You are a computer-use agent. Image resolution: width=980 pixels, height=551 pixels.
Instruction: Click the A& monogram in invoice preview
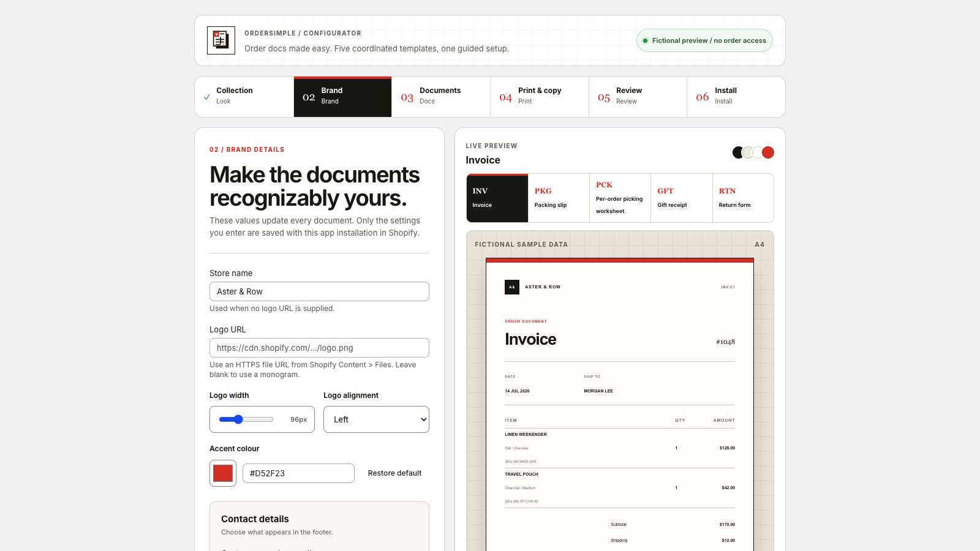[512, 287]
